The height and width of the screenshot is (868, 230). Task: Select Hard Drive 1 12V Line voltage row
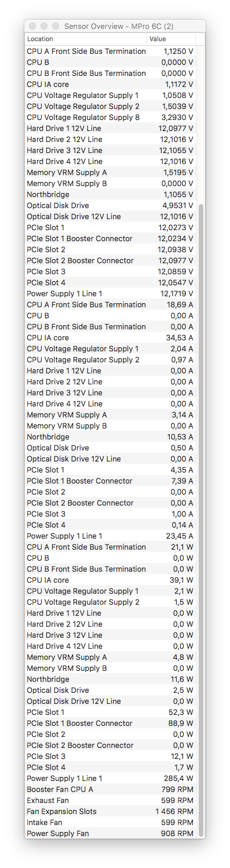[110, 128]
